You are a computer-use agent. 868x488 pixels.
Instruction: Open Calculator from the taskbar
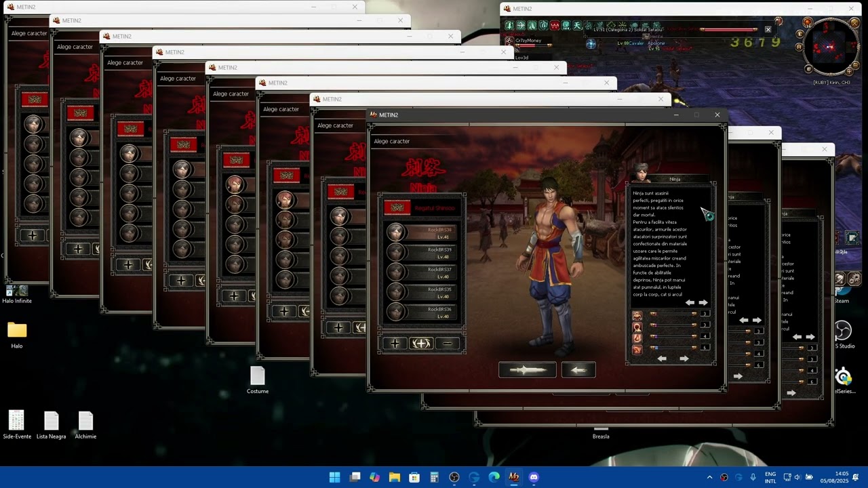click(x=434, y=477)
